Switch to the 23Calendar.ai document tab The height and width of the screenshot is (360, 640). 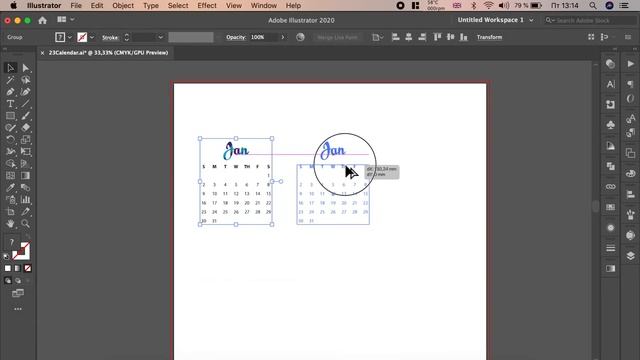tap(108, 53)
